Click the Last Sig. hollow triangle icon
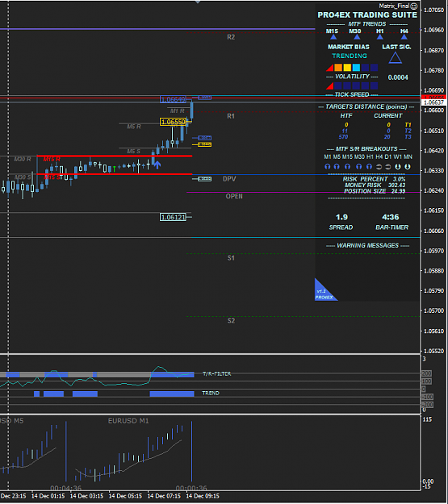 pyautogui.click(x=396, y=58)
